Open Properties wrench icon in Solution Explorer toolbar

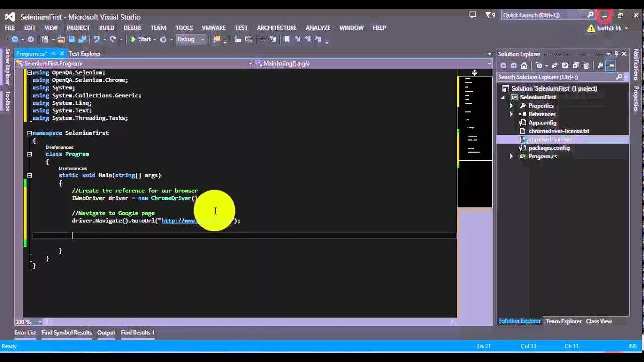click(600, 66)
